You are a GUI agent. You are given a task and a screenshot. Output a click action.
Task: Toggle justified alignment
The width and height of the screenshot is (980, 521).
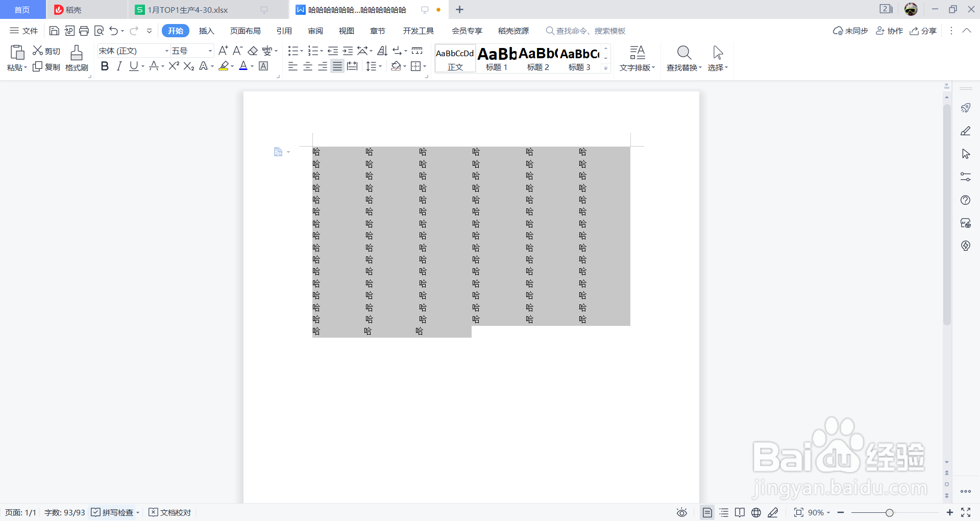click(x=337, y=66)
